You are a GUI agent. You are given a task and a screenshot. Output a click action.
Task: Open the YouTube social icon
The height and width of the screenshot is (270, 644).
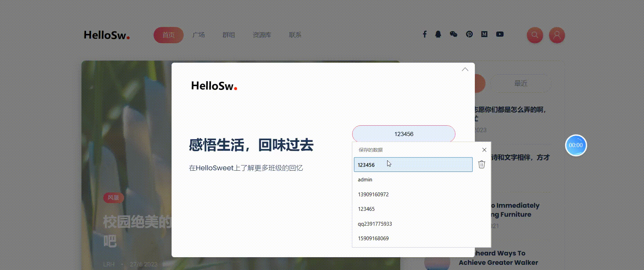coord(500,34)
